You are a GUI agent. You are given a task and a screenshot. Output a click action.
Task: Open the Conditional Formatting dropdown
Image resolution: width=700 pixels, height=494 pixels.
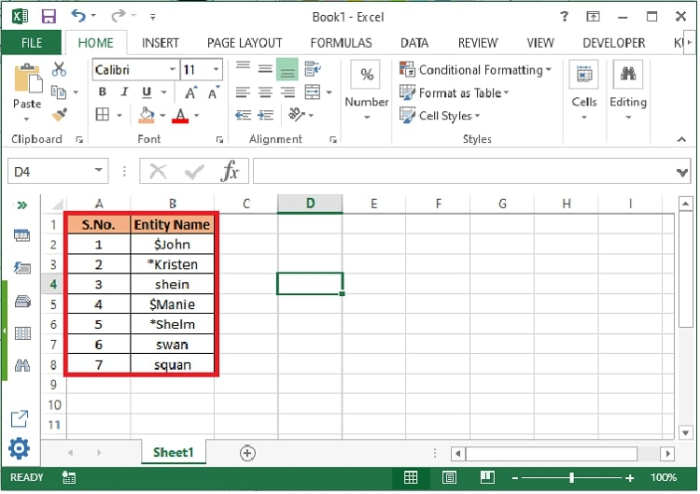pos(475,70)
